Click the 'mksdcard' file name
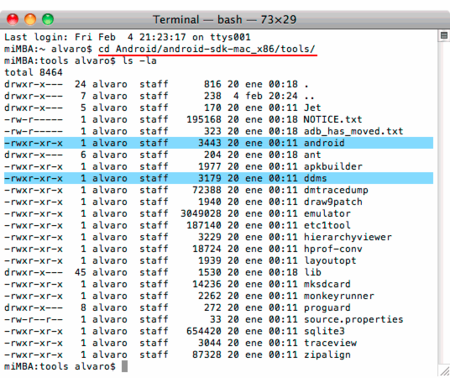The image size is (450, 378). coord(327,284)
